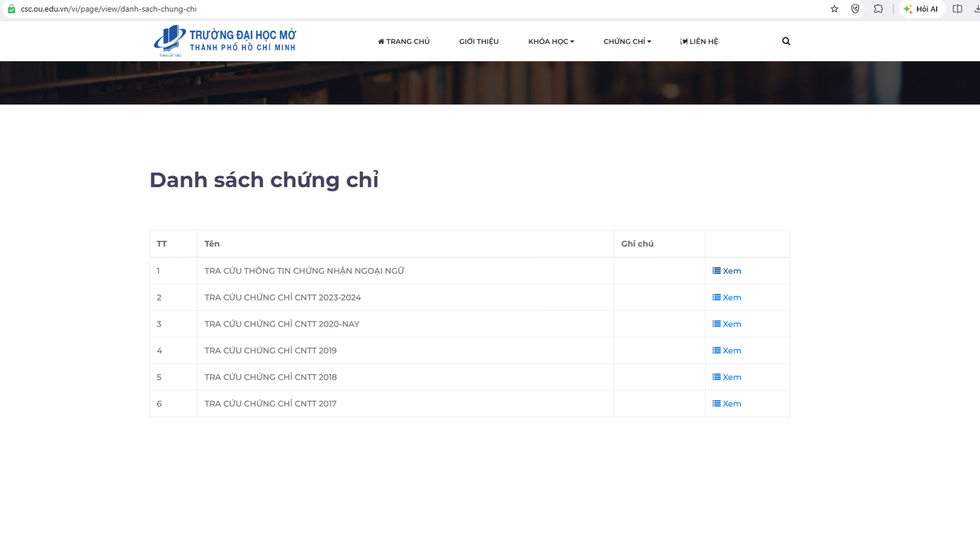
Task: Click the address bar URL field
Action: coord(418,9)
